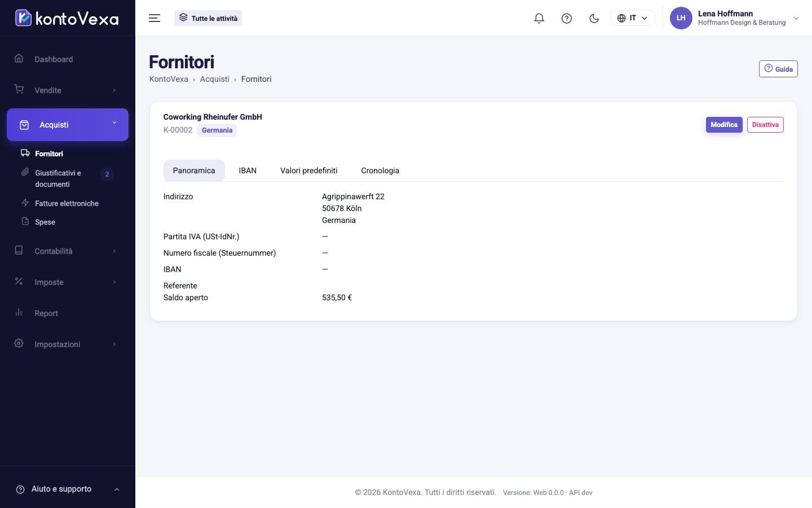The height and width of the screenshot is (508, 812).
Task: Expand the Impostazioni section chevron
Action: coord(114,344)
